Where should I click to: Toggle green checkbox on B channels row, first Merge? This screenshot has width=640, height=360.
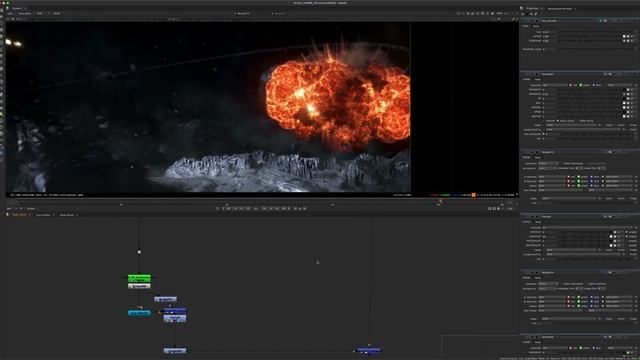[579, 182]
